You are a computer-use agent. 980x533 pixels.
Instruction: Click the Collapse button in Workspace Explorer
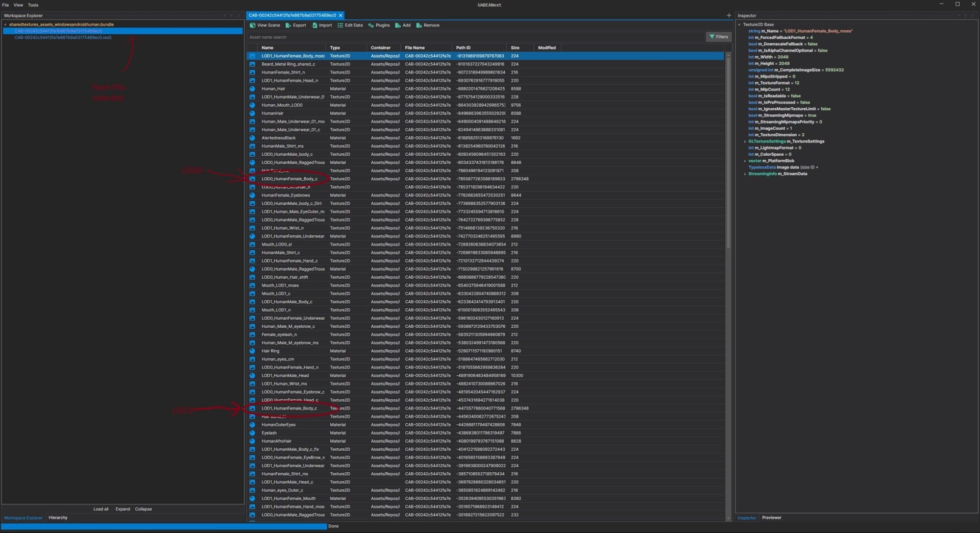click(x=143, y=509)
